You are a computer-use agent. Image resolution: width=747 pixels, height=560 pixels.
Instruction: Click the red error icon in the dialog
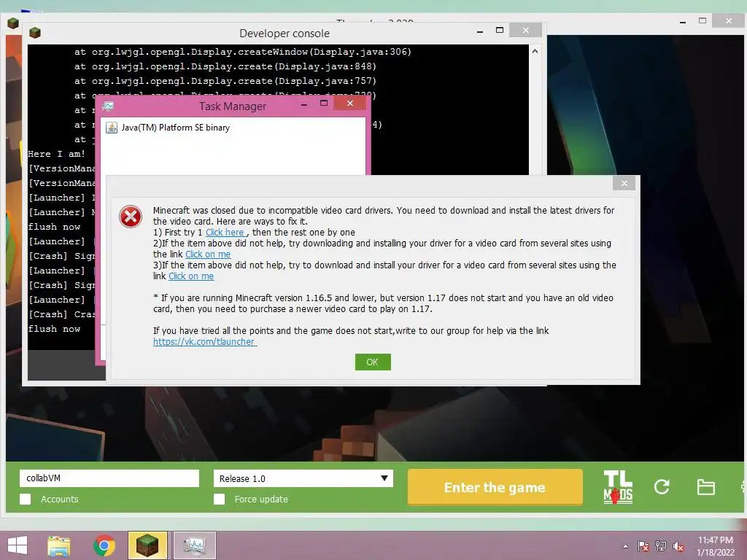(131, 217)
